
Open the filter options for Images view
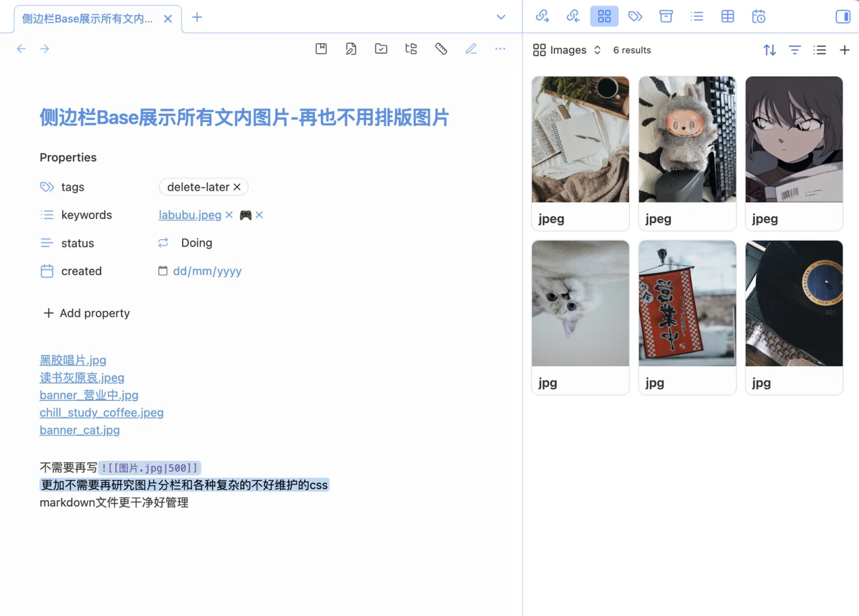tap(795, 50)
